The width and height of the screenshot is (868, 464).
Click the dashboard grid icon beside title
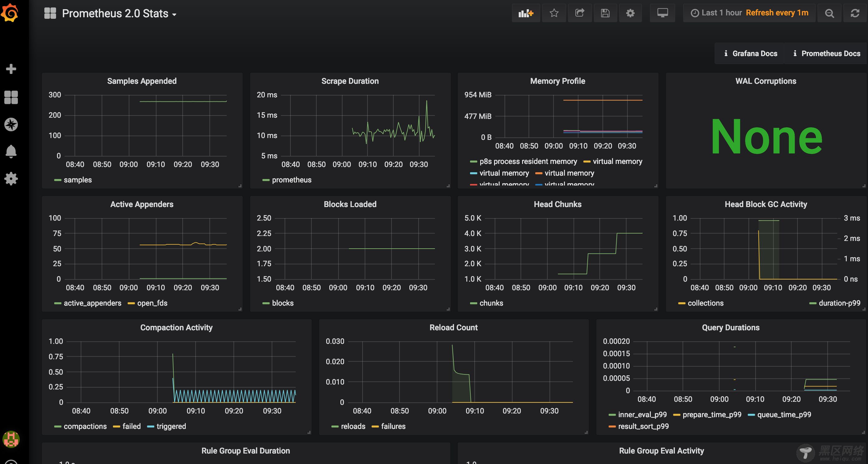pyautogui.click(x=50, y=13)
